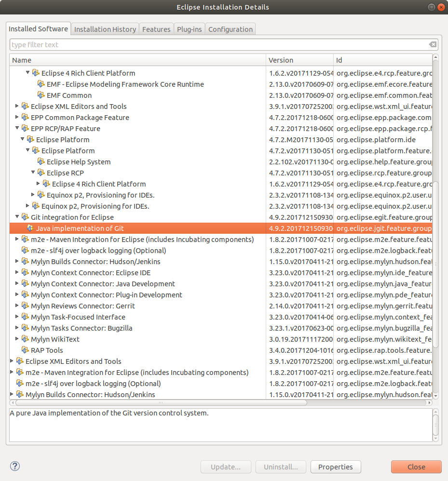Expand Mylyn Reviews Connector: Gerrit node
Screen dimensions: 448x481
[17, 305]
